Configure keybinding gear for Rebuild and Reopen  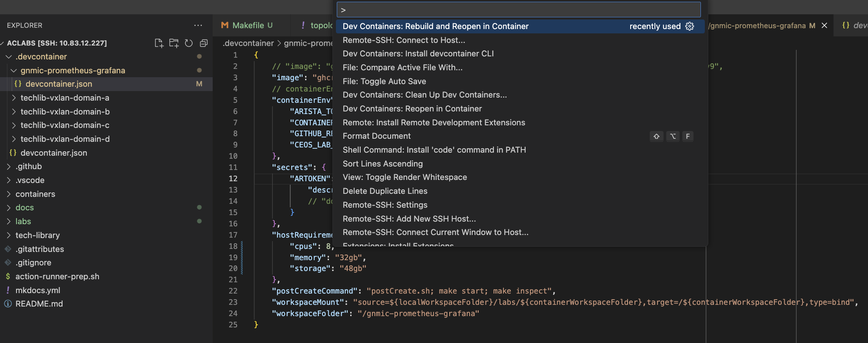pos(690,26)
